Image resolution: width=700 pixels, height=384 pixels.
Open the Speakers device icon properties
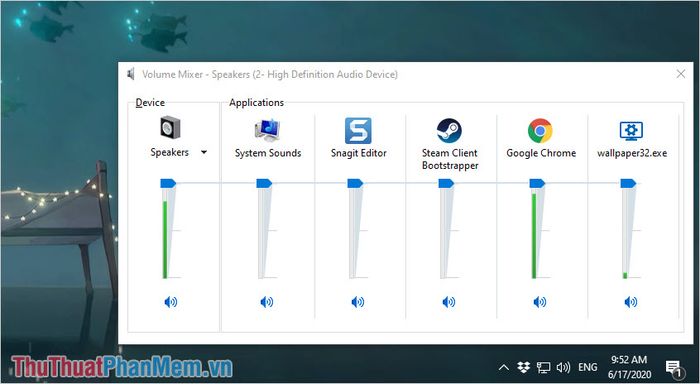171,128
